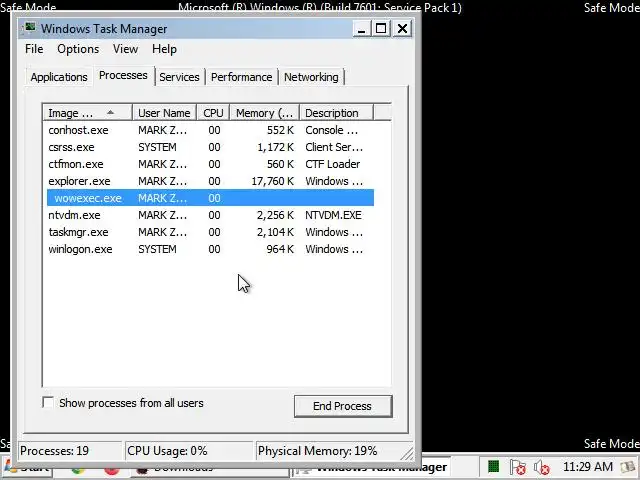Click the 1,172 K memory value
This screenshot has width=640, height=480.
click(x=276, y=147)
